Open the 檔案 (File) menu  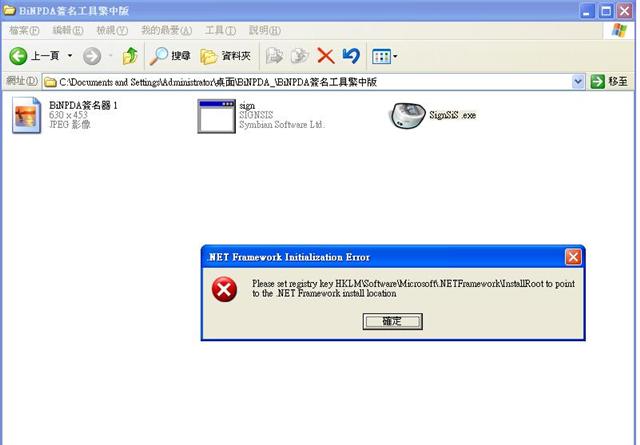tap(24, 30)
